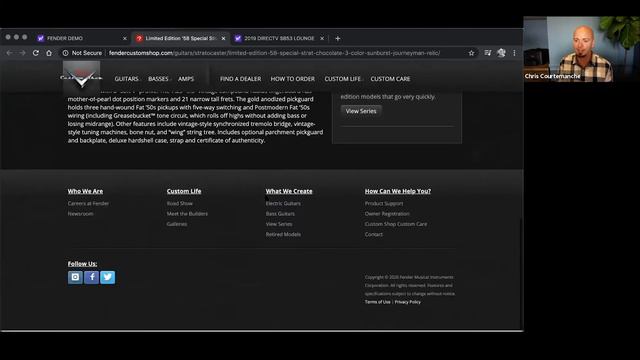Open the Terms of Use link
The height and width of the screenshot is (360, 640).
378,302
